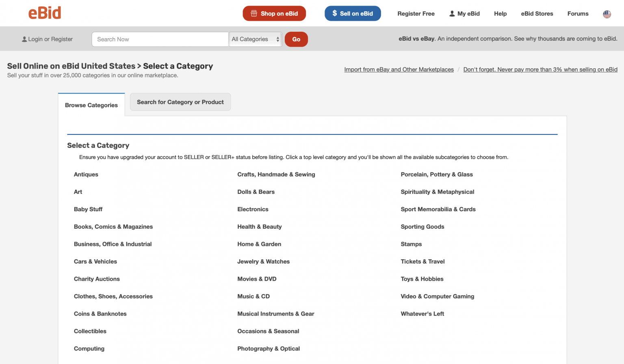The height and width of the screenshot is (364, 624).
Task: Open My eBid menu
Action: 464,14
